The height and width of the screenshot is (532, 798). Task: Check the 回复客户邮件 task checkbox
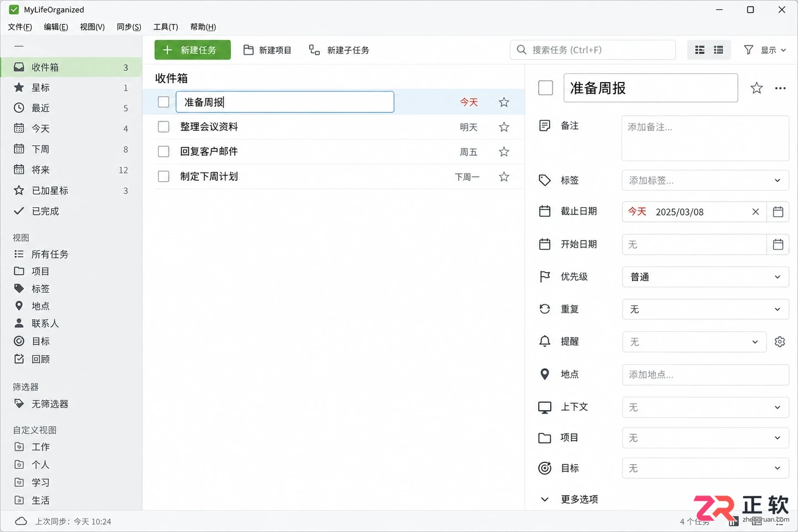(163, 151)
